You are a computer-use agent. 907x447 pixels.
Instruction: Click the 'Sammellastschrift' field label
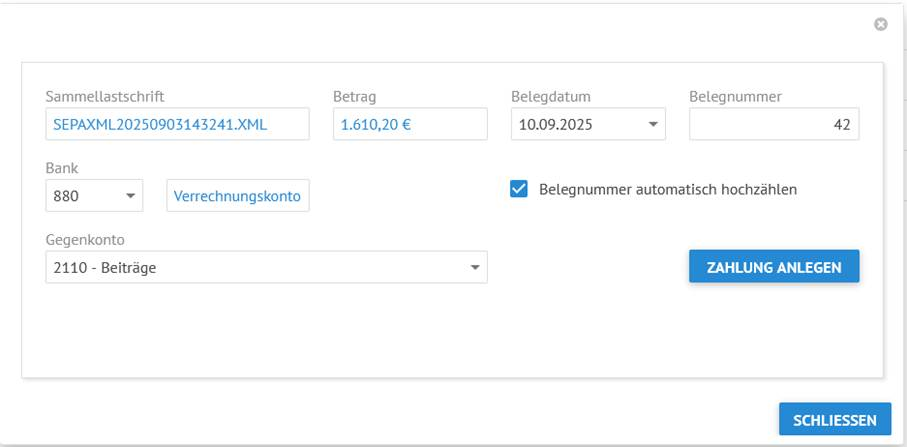point(105,97)
